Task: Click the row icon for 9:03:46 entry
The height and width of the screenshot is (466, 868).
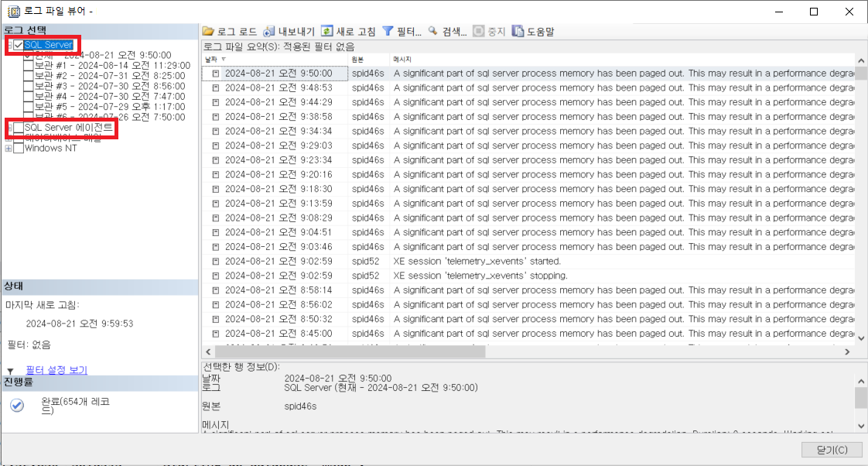Action: [x=216, y=247]
